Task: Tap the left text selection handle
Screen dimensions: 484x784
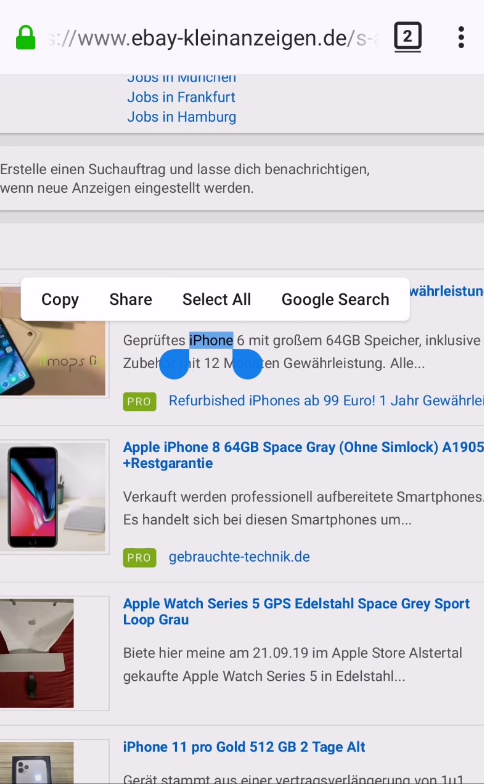Action: click(x=174, y=364)
